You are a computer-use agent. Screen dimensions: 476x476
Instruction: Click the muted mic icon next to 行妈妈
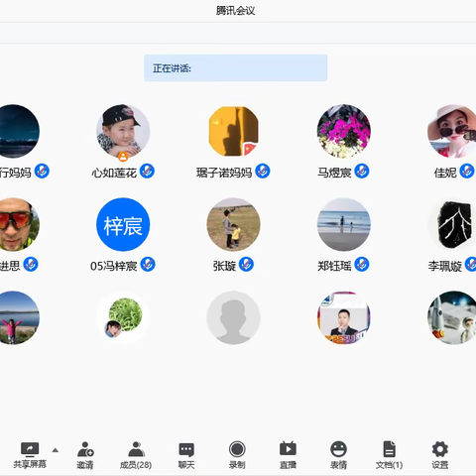coord(42,172)
